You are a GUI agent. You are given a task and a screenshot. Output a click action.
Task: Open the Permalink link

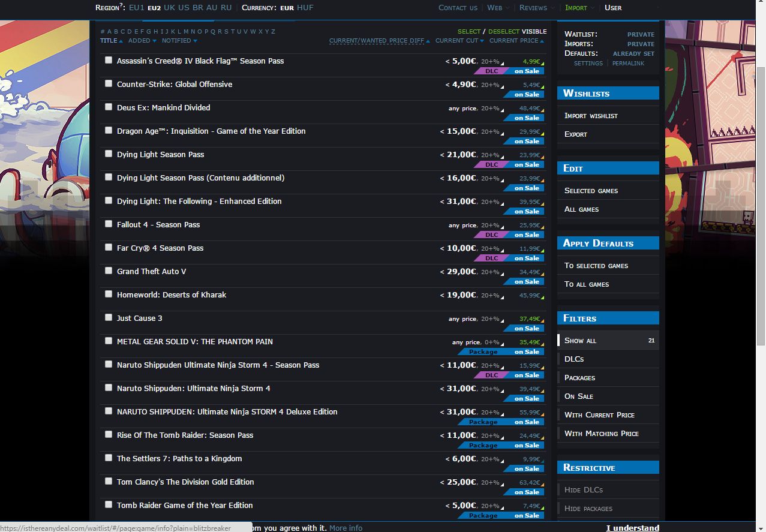(628, 64)
